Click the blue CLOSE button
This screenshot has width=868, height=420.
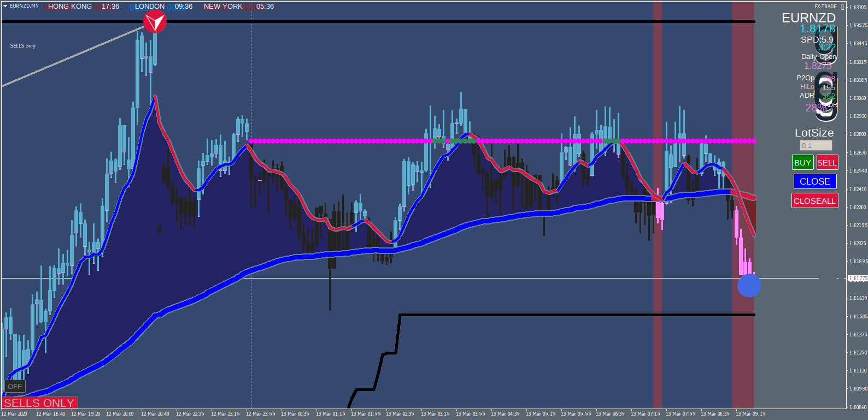coord(815,181)
